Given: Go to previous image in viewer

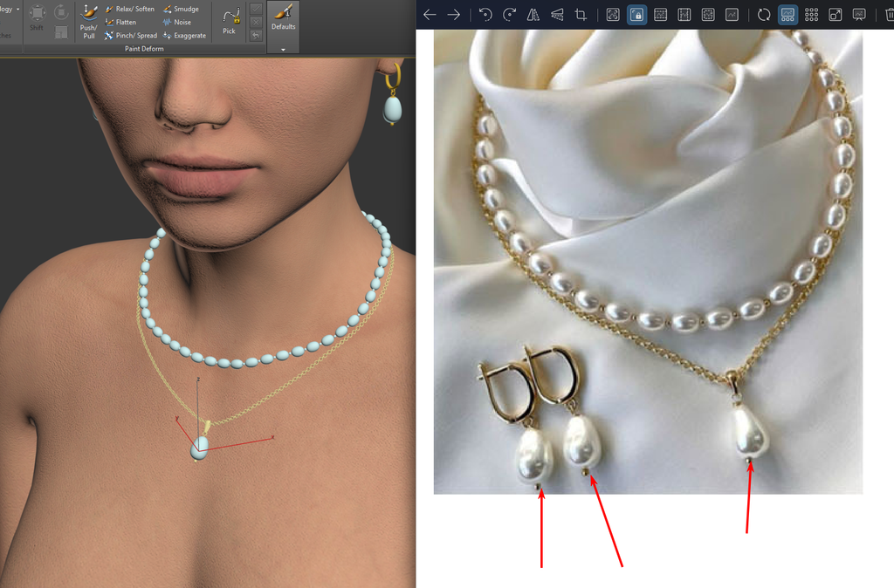Looking at the screenshot, I should click(430, 14).
